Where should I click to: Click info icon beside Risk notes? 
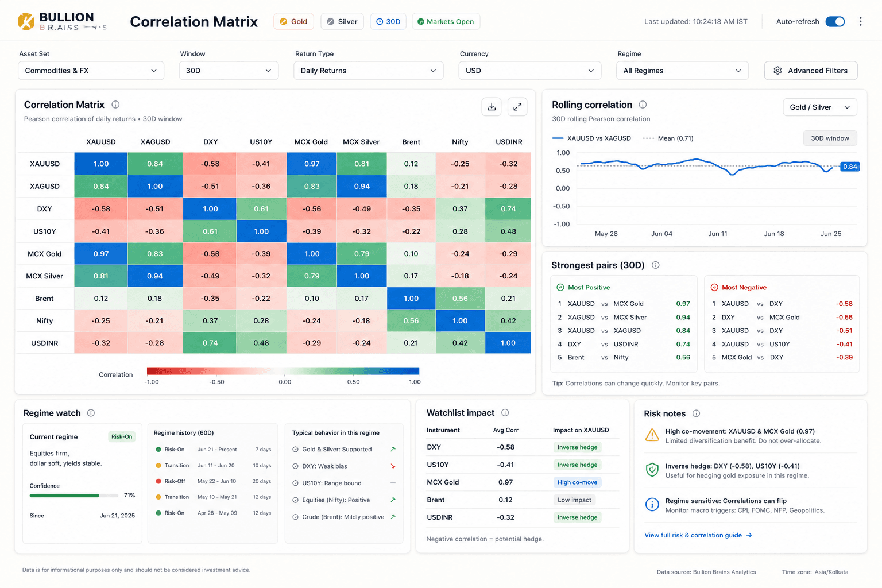696,413
